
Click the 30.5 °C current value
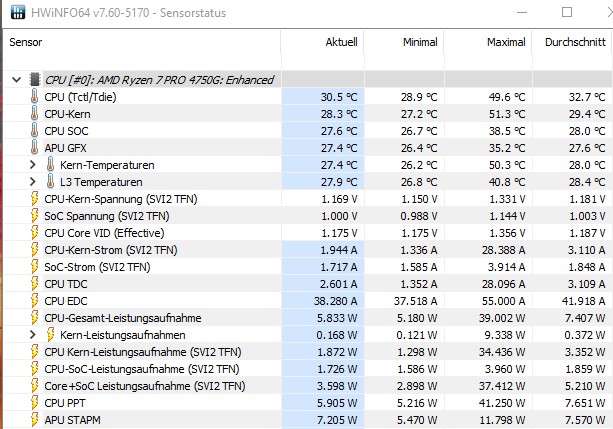coord(339,97)
